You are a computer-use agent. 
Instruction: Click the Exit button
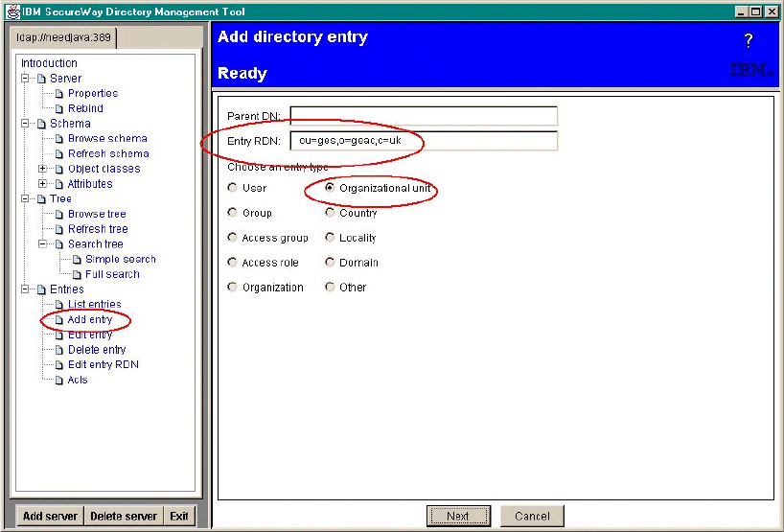point(179,516)
